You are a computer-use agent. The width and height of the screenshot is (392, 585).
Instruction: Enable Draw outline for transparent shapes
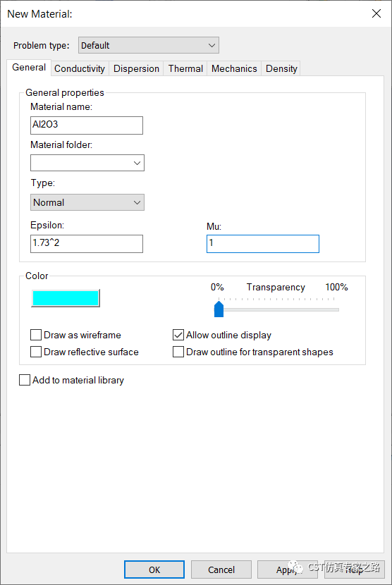point(178,352)
